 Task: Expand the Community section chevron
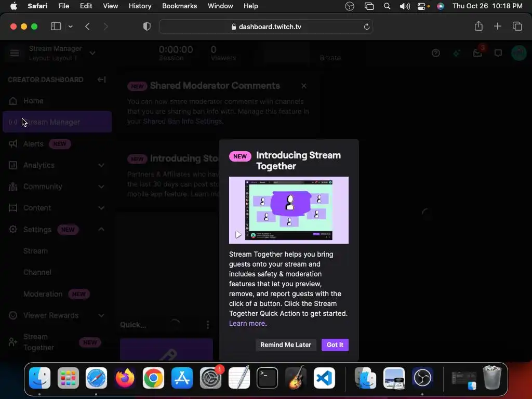coord(101,187)
